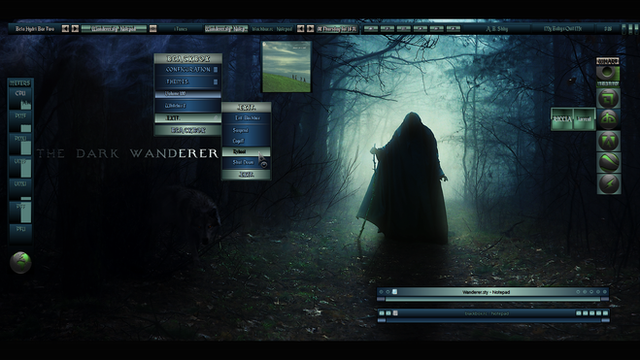The width and height of the screenshot is (640, 360).
Task: Switch to next workspace using right arrow
Action: (75, 29)
